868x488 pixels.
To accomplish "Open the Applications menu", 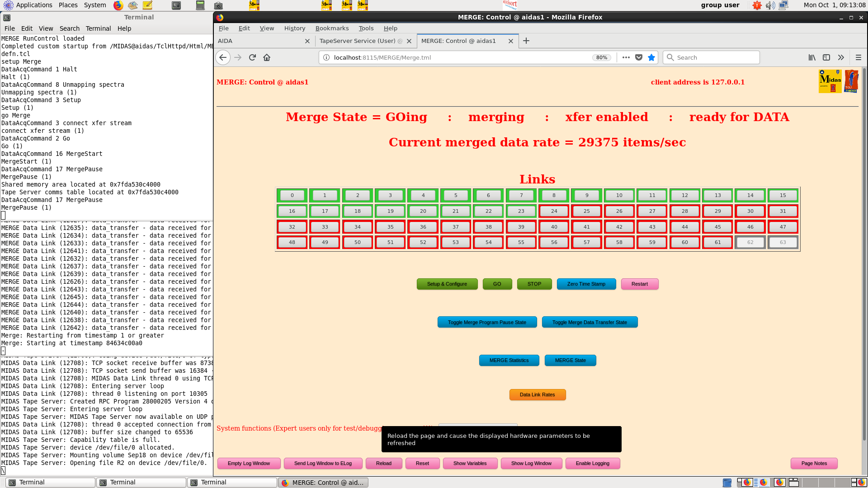I will (x=34, y=5).
